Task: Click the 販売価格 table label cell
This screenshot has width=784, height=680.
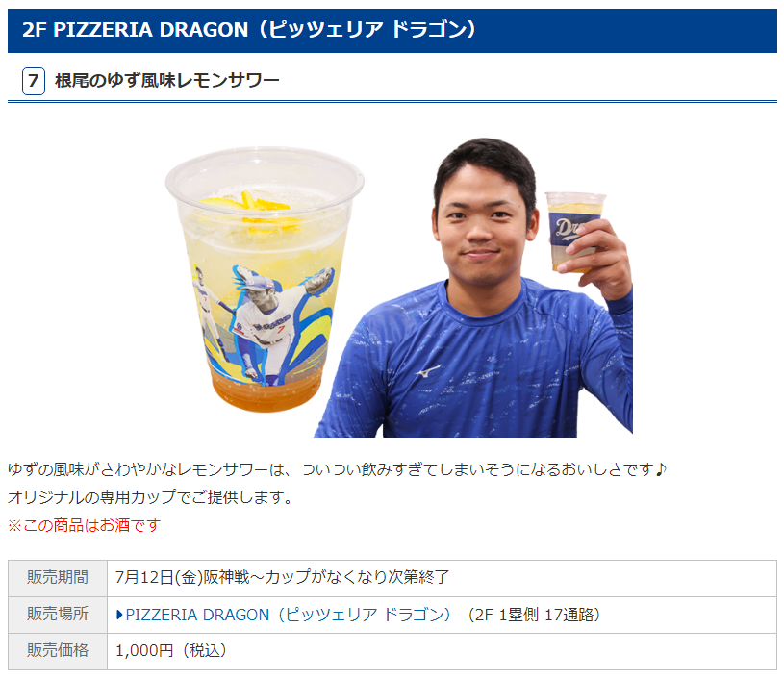Action: coord(58,651)
